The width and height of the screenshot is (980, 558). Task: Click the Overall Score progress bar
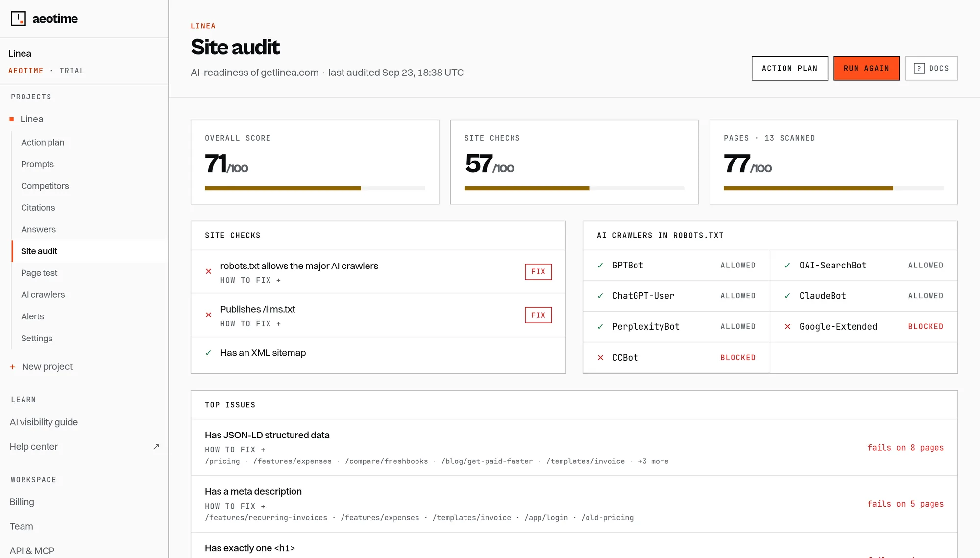315,188
